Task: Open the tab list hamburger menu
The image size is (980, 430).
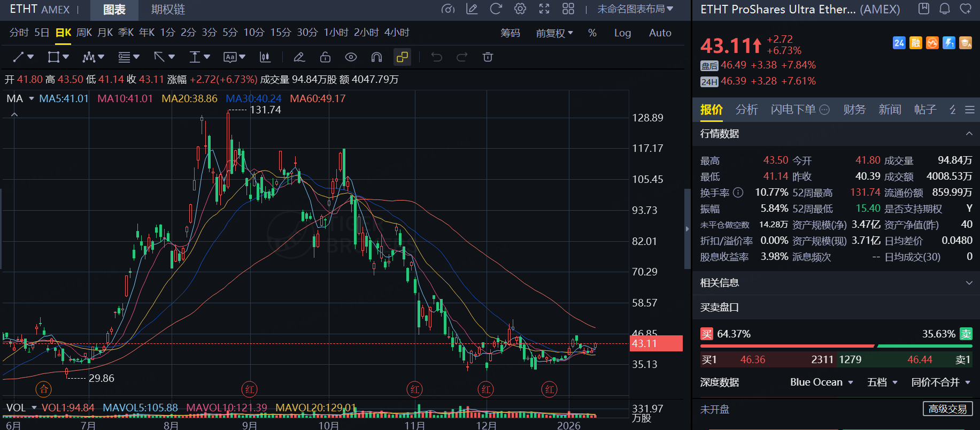Action: pyautogui.click(x=969, y=110)
